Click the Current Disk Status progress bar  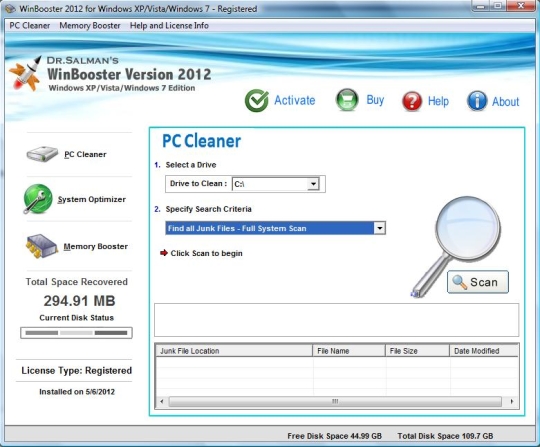point(76,333)
